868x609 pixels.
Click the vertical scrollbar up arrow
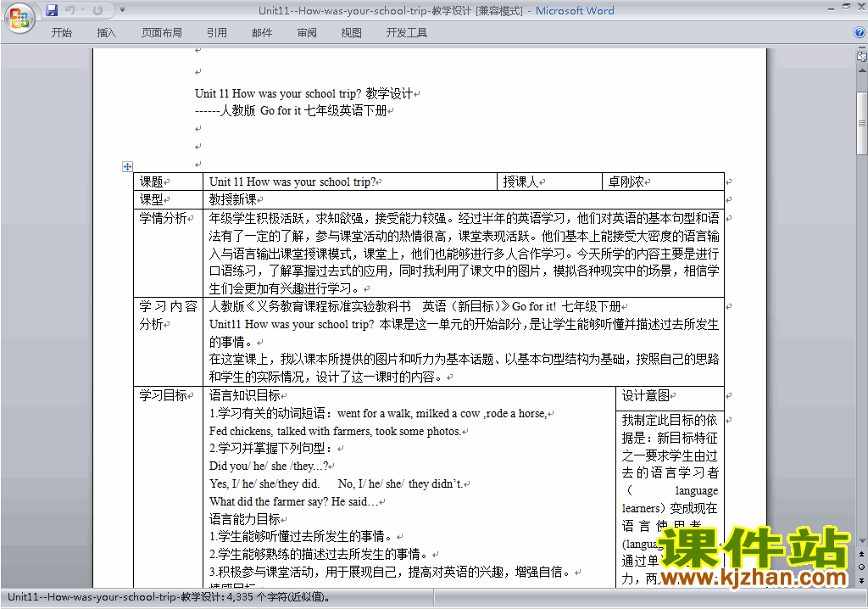tap(862, 71)
